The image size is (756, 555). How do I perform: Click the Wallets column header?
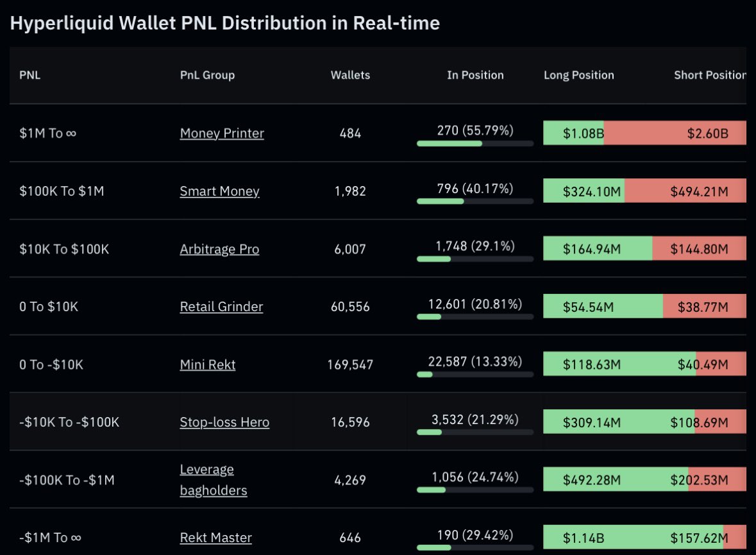[351, 75]
